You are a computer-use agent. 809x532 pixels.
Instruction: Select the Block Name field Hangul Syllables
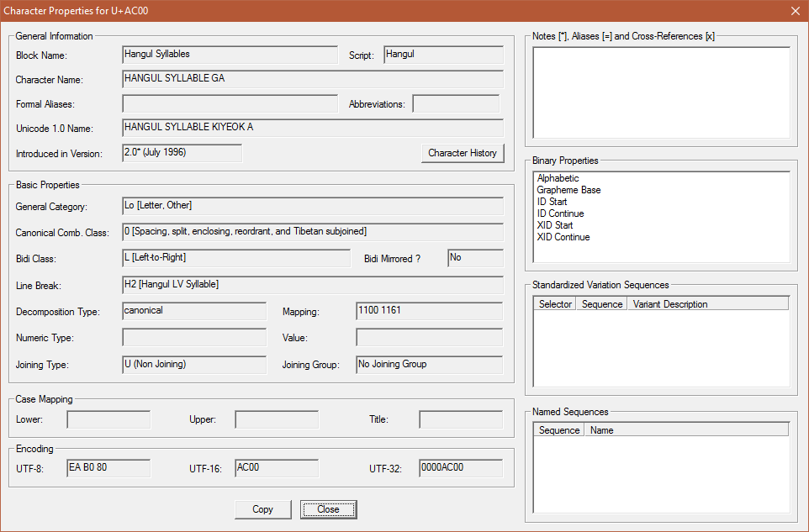(x=230, y=55)
